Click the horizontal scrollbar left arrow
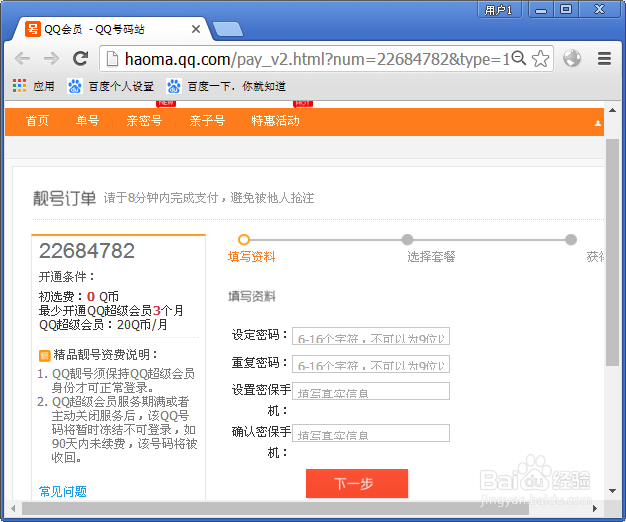Image resolution: width=626 pixels, height=522 pixels. click(x=13, y=508)
